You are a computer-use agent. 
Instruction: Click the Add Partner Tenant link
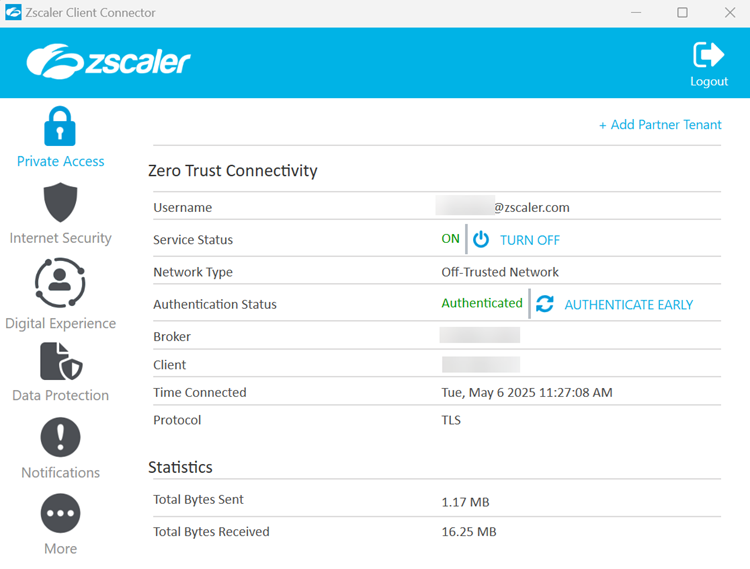(x=660, y=125)
